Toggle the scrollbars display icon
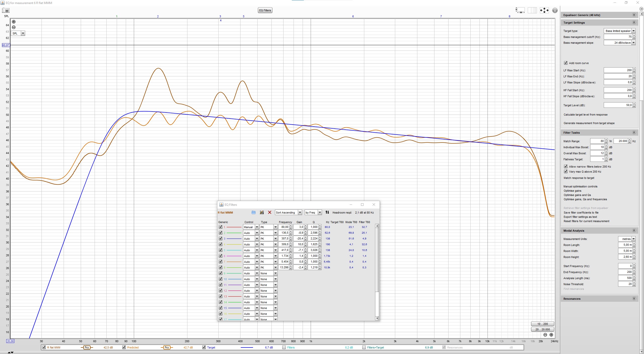The width and height of the screenshot is (644, 354). tap(520, 10)
